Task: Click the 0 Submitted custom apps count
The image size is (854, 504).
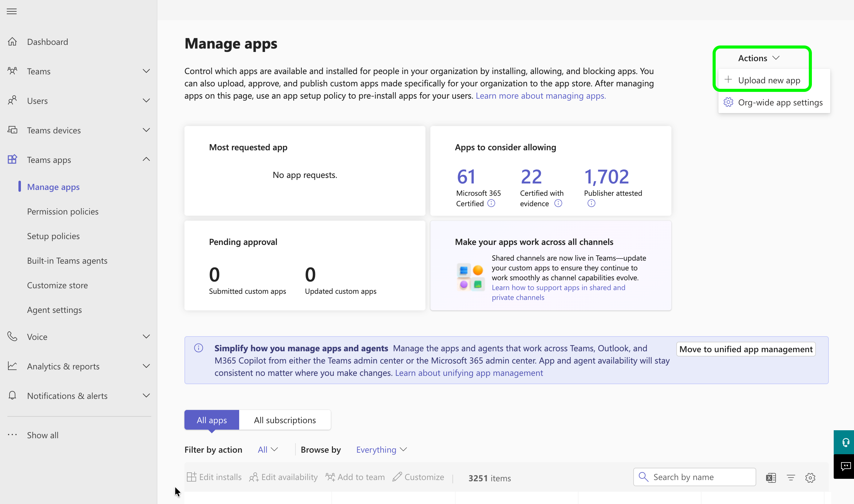Action: 214,274
